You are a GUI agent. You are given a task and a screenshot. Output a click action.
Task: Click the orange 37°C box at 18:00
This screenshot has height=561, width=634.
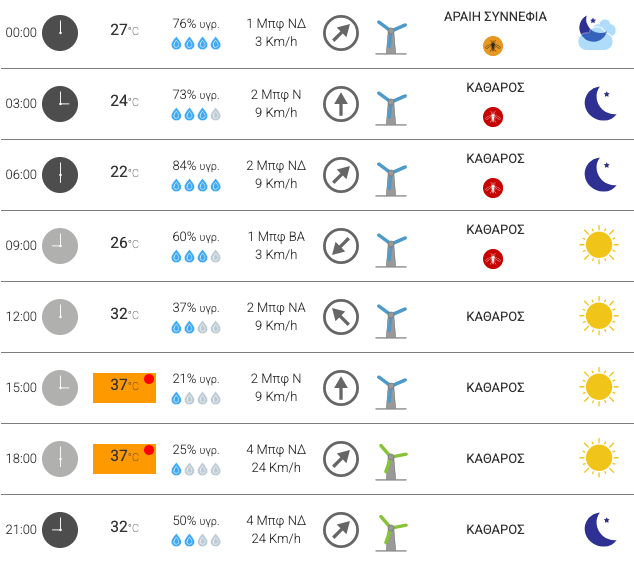coord(125,459)
